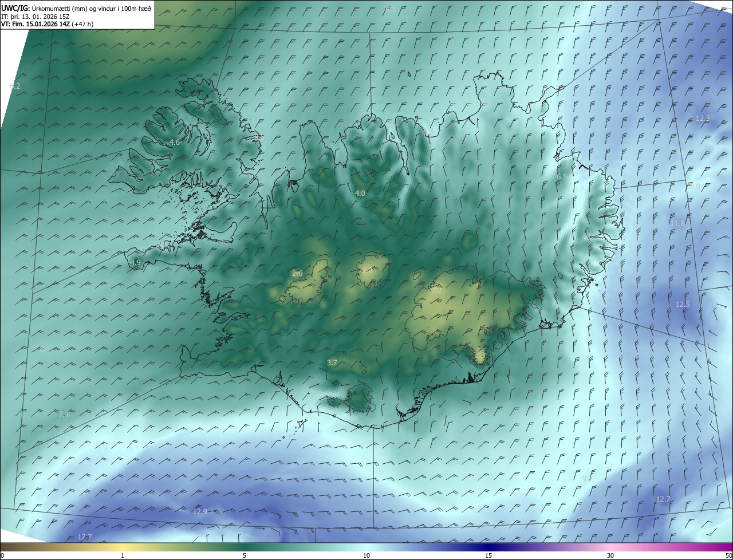Click the "(+47 h)" forecast offset text
This screenshot has width=733, height=560.
(x=83, y=24)
